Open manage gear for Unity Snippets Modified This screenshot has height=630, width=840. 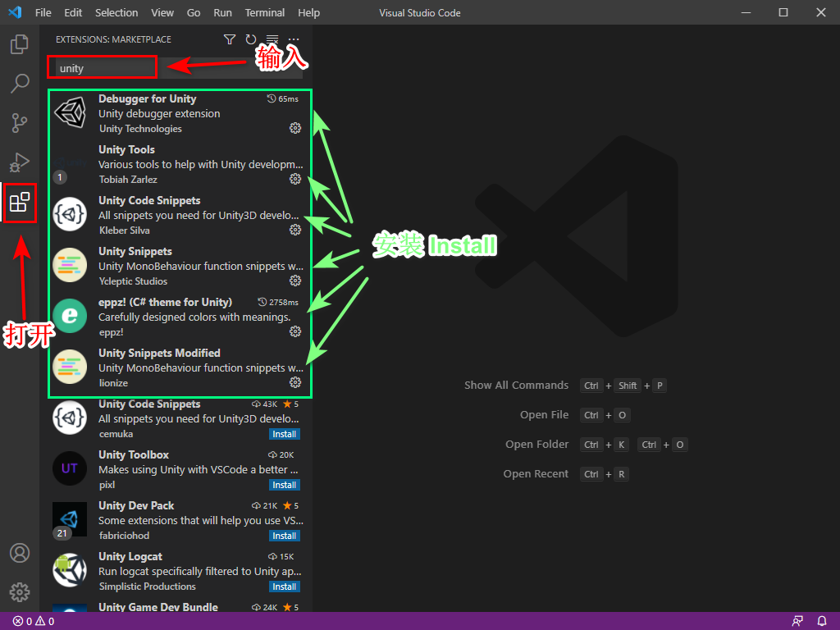[295, 382]
